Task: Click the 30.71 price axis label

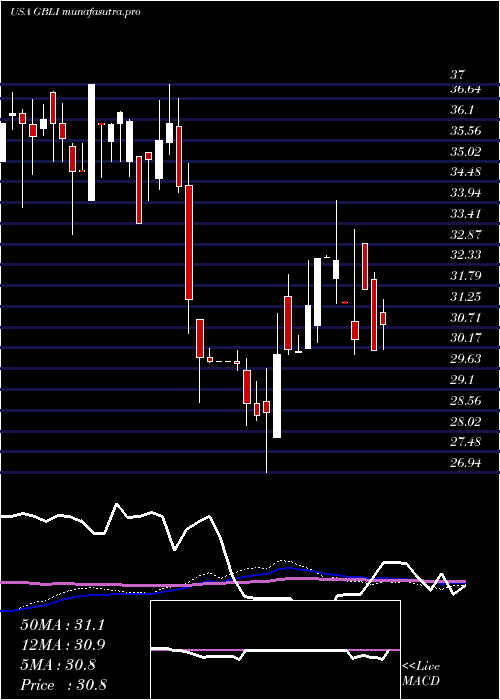Action: (466, 318)
